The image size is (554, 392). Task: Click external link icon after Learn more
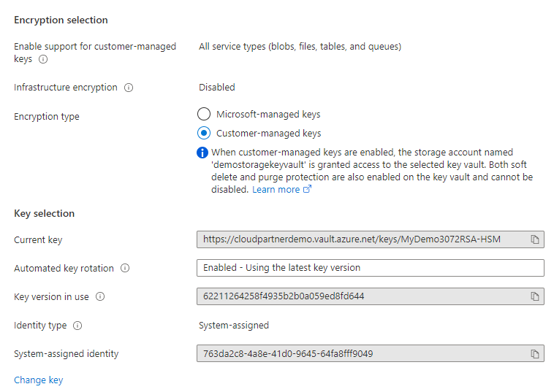pyautogui.click(x=308, y=190)
